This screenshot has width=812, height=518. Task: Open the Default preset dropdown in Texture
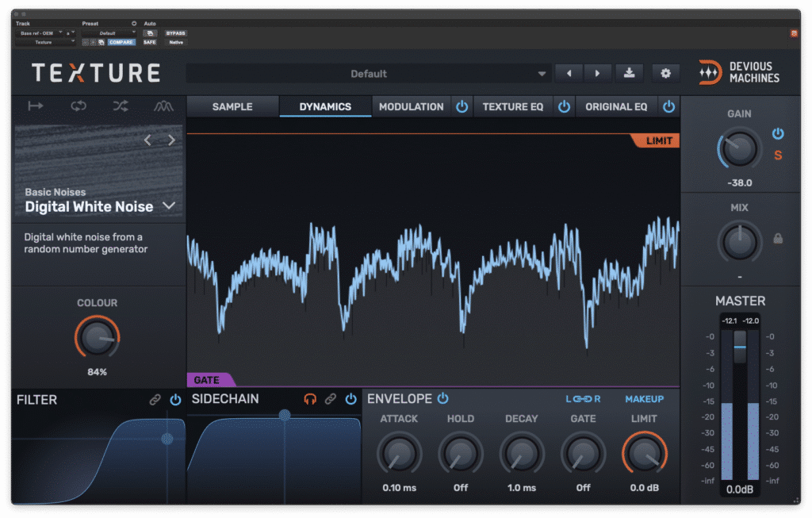(x=368, y=74)
